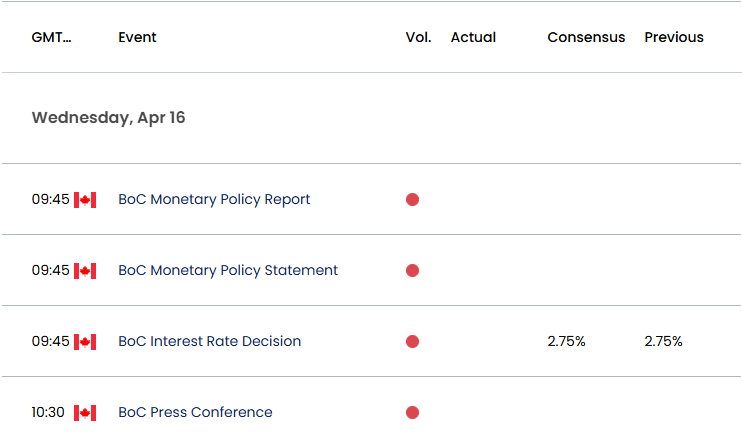Click the Event column header
Image resolution: width=742 pixels, height=440 pixels.
point(137,37)
